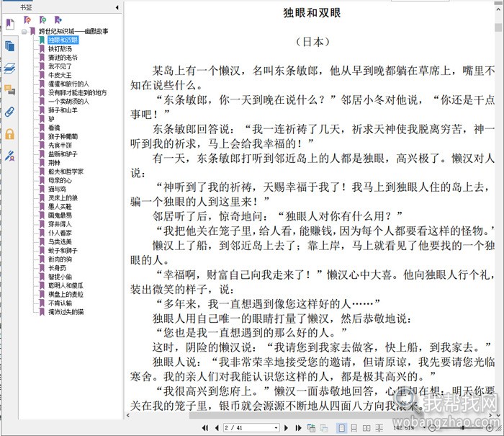Collapse the bookmarks panel with the arrow
This screenshot has width=504, height=436.
[x=117, y=7]
